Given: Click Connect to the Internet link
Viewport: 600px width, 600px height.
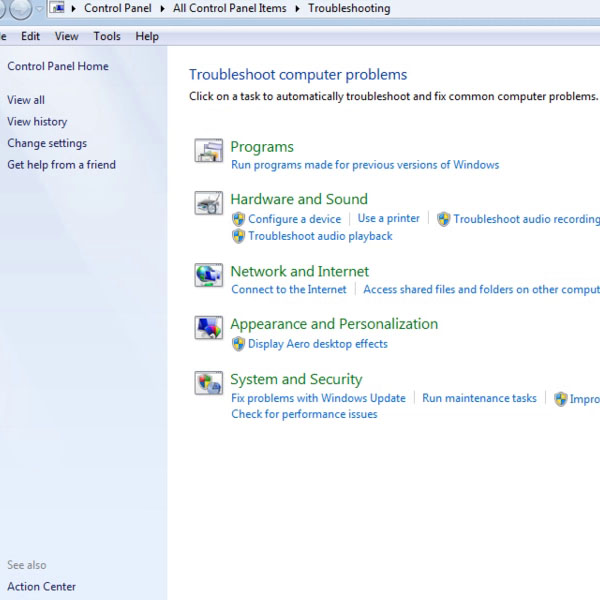Looking at the screenshot, I should pyautogui.click(x=289, y=289).
